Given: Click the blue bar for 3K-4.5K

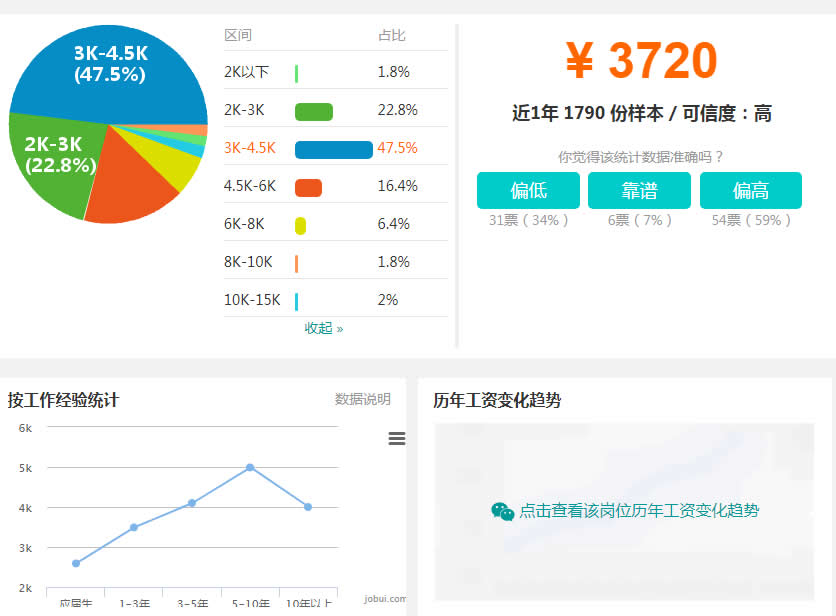Looking at the screenshot, I should pos(333,150).
